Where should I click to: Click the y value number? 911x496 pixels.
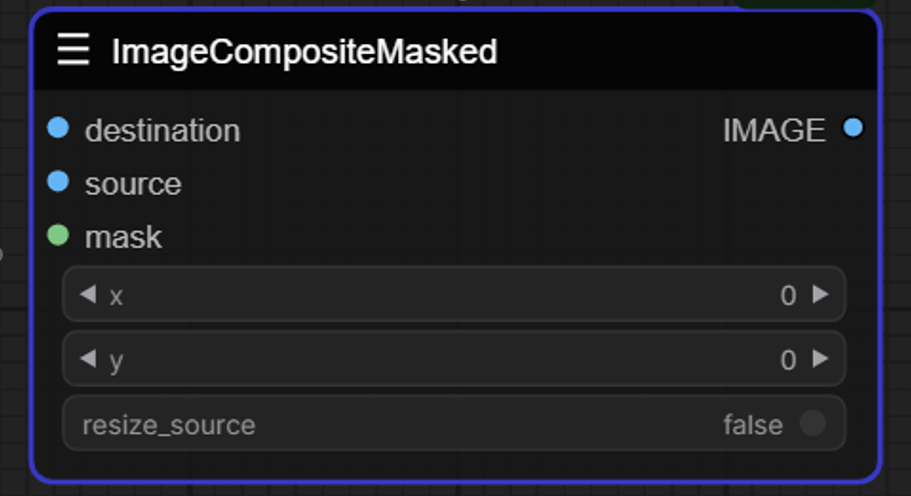point(788,359)
